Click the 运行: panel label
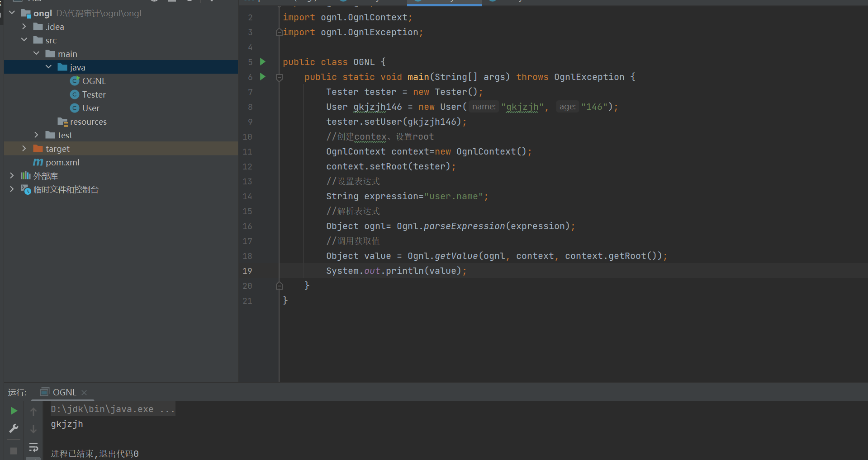The height and width of the screenshot is (460, 868). point(17,392)
